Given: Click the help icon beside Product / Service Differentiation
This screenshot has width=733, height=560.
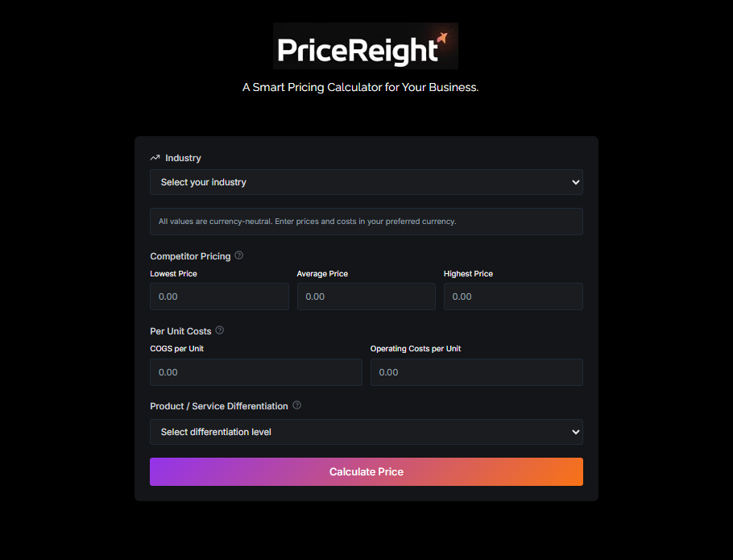Looking at the screenshot, I should coord(296,405).
